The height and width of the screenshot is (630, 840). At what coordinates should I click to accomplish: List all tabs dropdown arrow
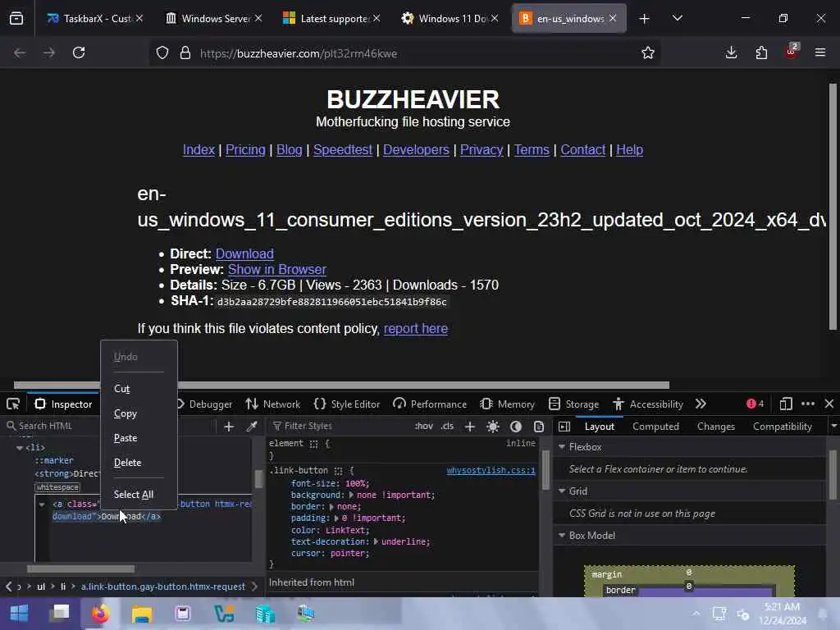[x=677, y=19]
